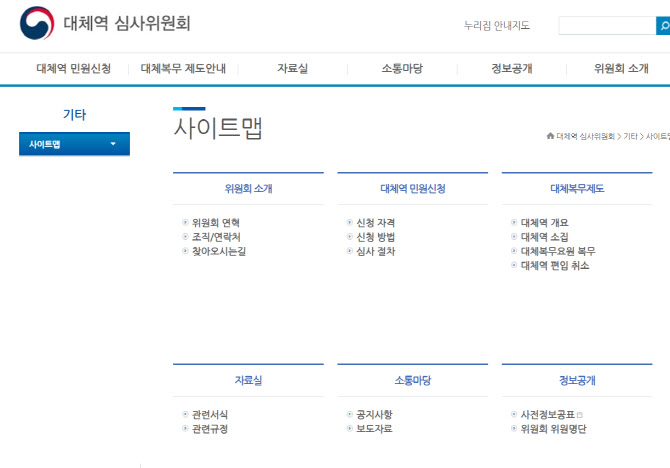
Task: Open 대체역 소집 link
Action: click(x=545, y=237)
